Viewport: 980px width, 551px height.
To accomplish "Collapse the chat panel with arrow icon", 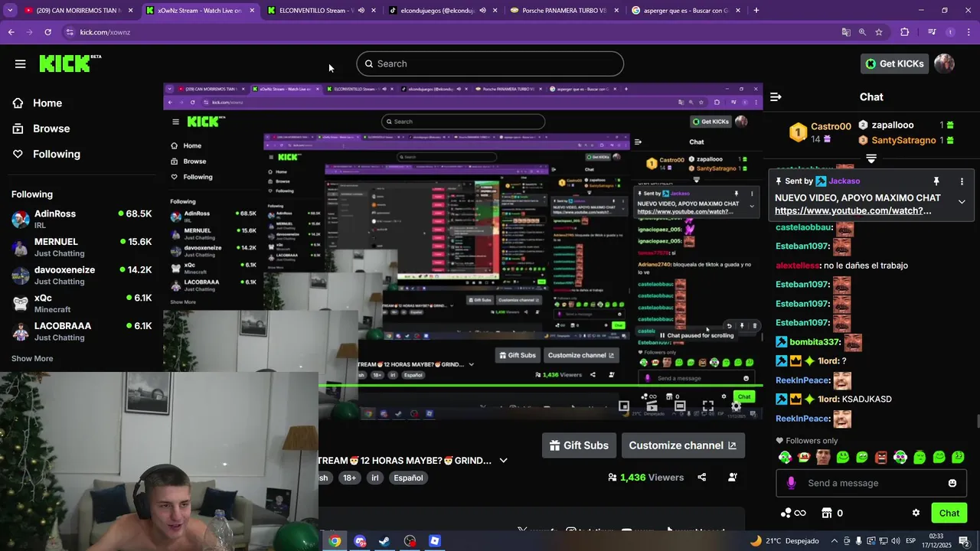I will pyautogui.click(x=776, y=96).
